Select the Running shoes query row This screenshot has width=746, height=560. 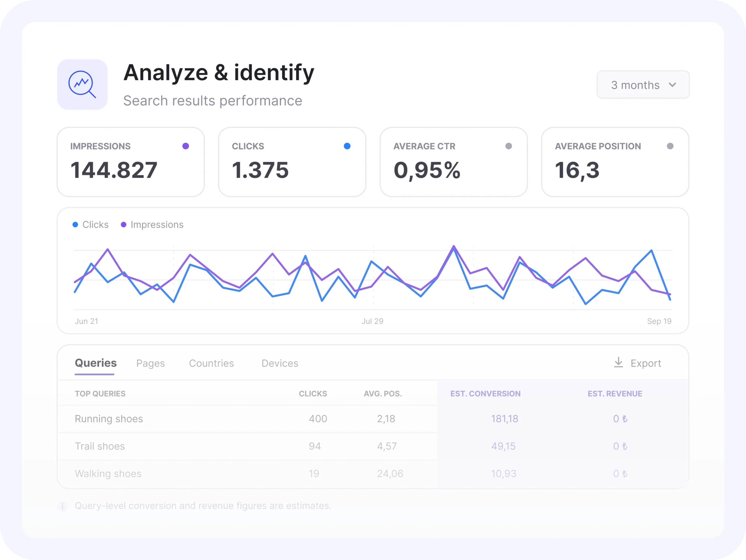tap(373, 419)
